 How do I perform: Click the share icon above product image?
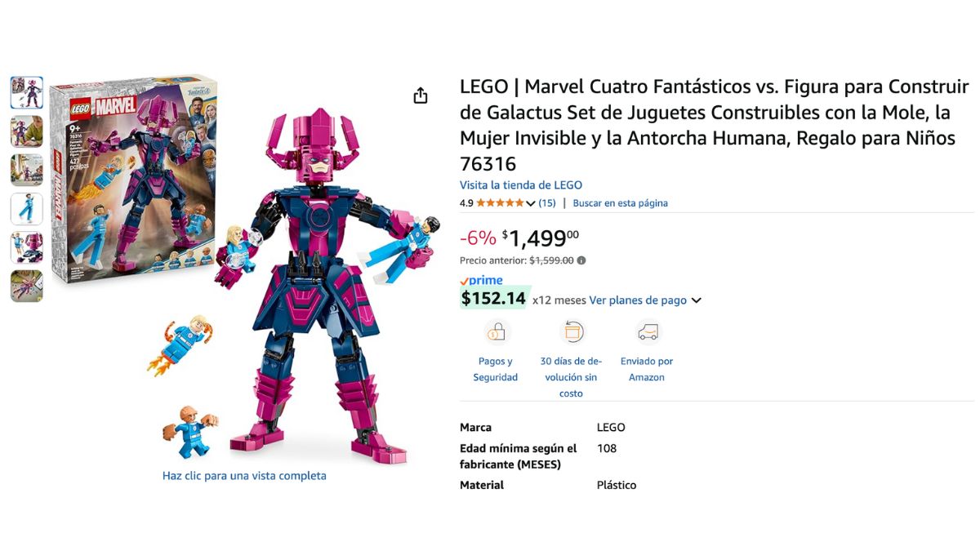421,96
